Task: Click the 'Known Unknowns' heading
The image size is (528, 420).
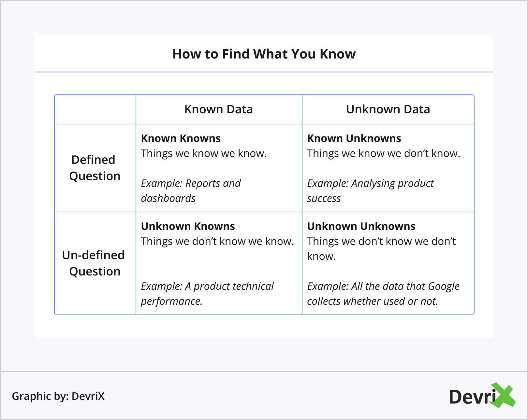Action: (354, 138)
